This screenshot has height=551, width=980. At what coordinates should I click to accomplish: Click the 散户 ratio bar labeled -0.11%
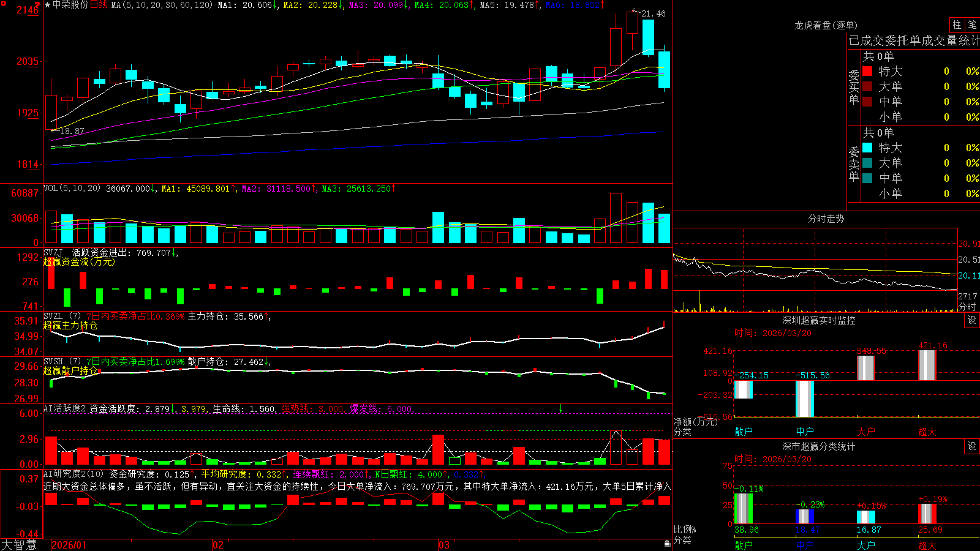coord(744,508)
